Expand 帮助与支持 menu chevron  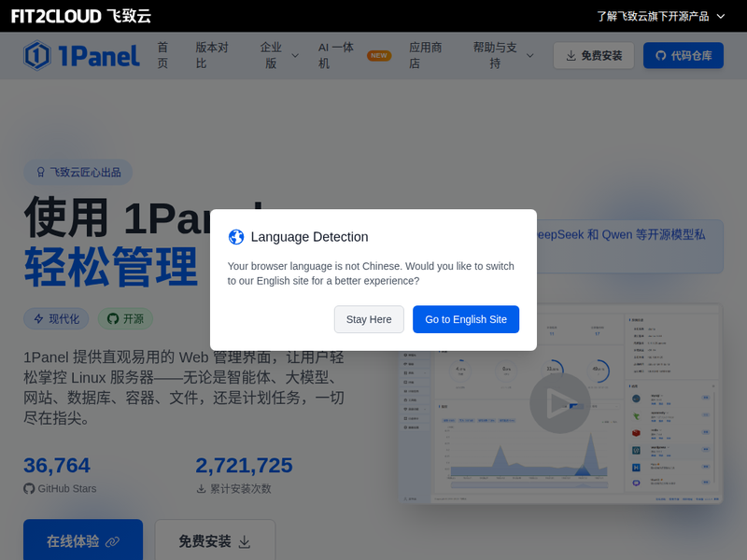529,56
